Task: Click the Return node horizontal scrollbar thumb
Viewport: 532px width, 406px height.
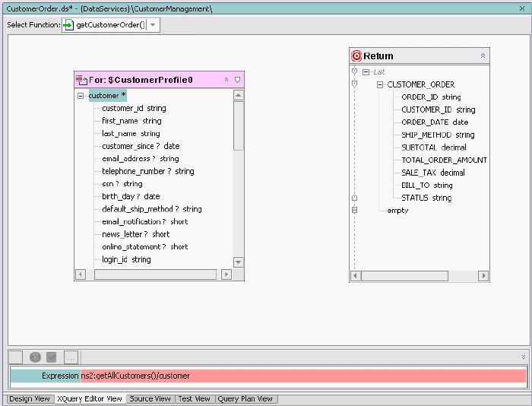Action: (404, 276)
